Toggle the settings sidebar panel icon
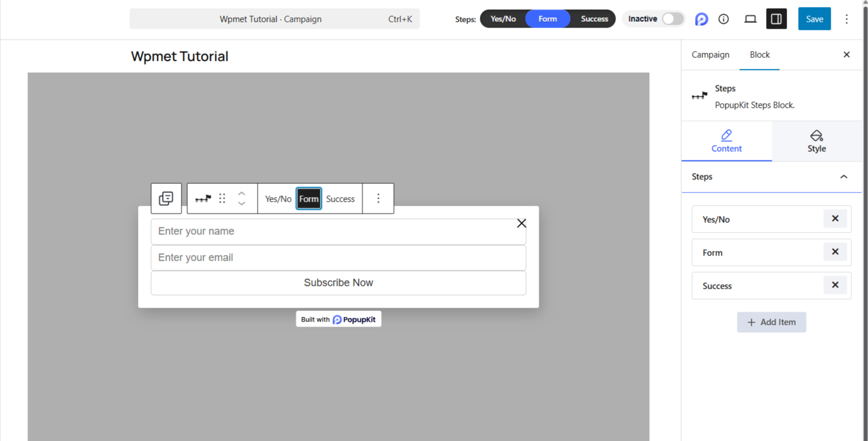The image size is (868, 441). (x=776, y=18)
